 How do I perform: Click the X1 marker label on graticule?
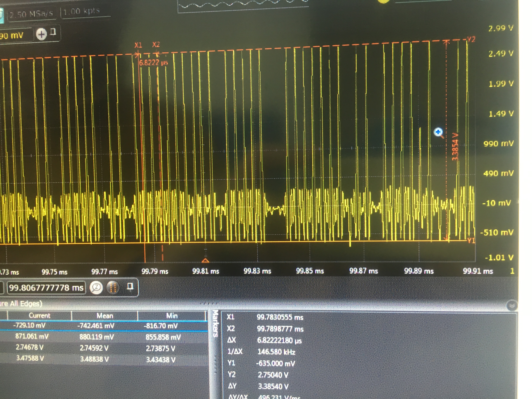138,45
